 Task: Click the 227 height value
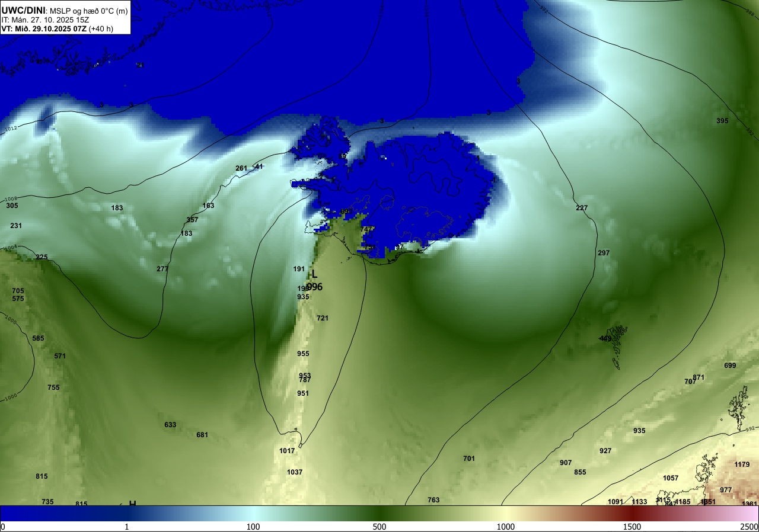point(582,208)
